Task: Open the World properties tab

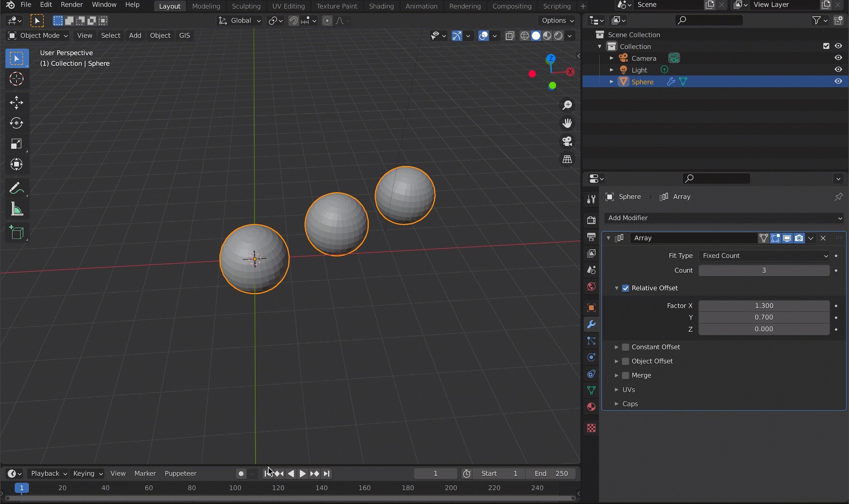Action: click(x=591, y=287)
